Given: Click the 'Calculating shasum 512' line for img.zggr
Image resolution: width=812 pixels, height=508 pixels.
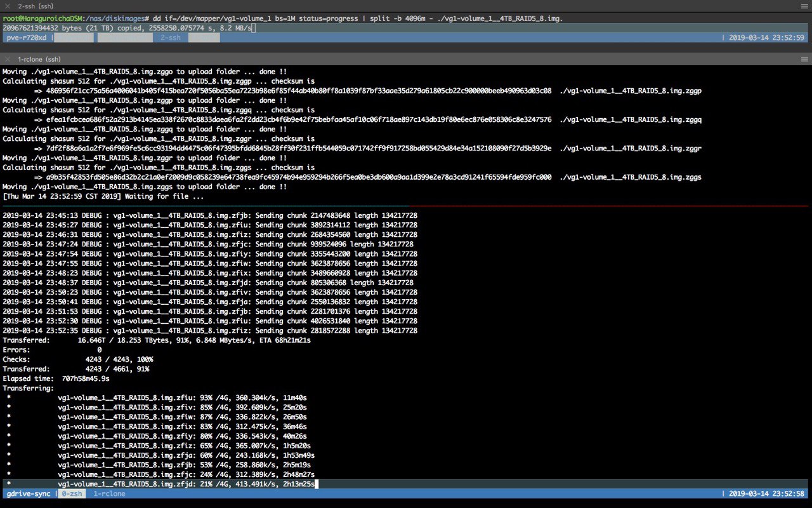Looking at the screenshot, I should 159,138.
